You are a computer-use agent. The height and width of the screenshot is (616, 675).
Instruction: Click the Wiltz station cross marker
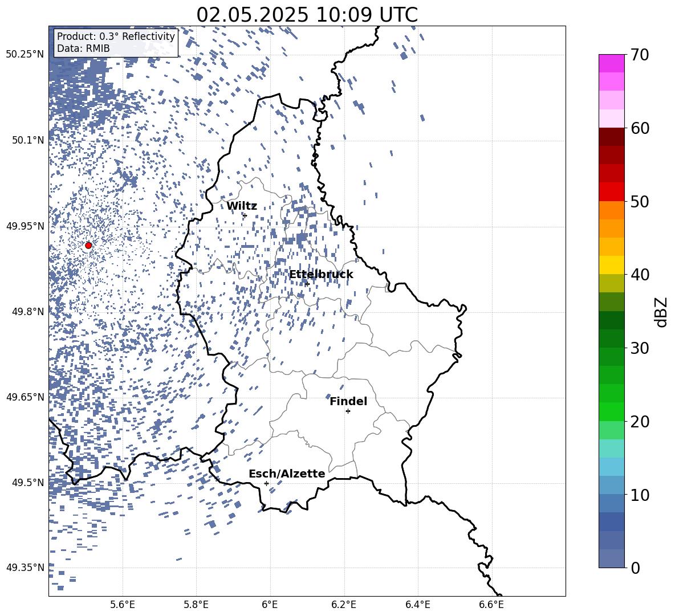click(245, 215)
